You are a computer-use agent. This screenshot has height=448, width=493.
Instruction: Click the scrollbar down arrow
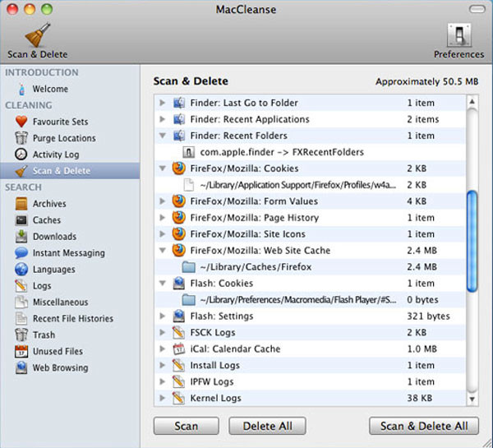point(472,399)
